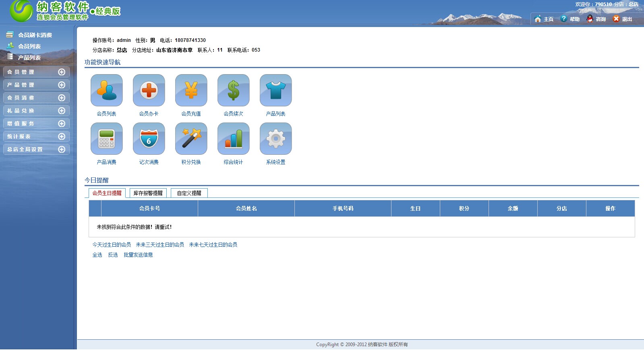
Task: Launch the 积分兑换 magic wand icon
Action: pyautogui.click(x=191, y=139)
